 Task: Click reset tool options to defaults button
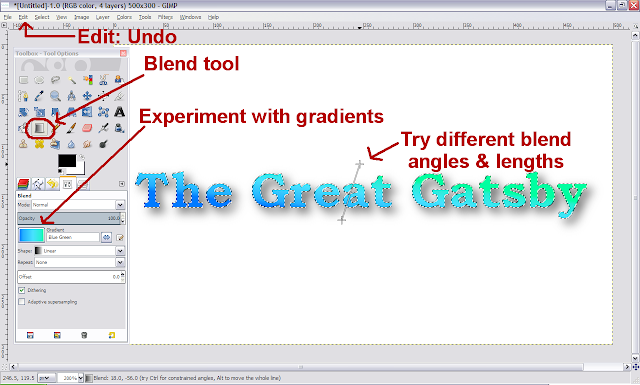111,335
